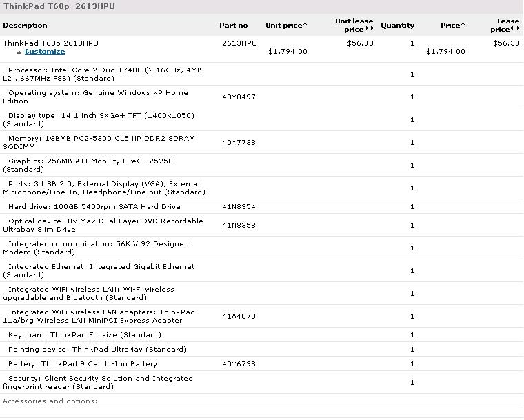Viewport: 524px width, 420px height.
Task: Select the ThinkPad 11a/b/g Wireless LAN adapter description
Action: pyautogui.click(x=99, y=317)
